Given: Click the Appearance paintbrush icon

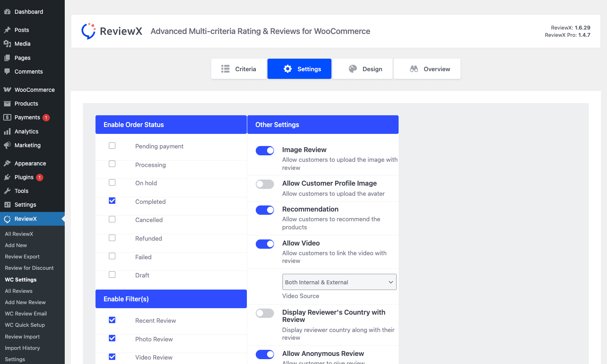Looking at the screenshot, I should tap(7, 163).
